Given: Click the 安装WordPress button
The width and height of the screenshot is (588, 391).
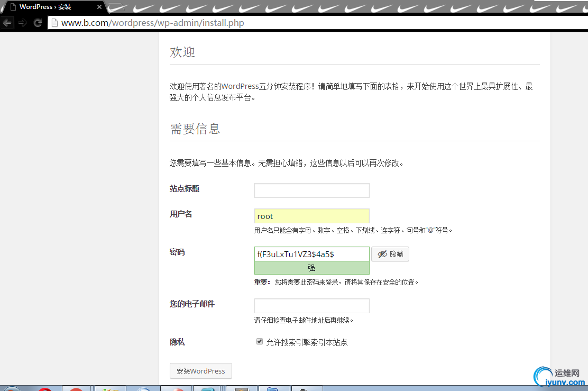Looking at the screenshot, I should pyautogui.click(x=201, y=371).
